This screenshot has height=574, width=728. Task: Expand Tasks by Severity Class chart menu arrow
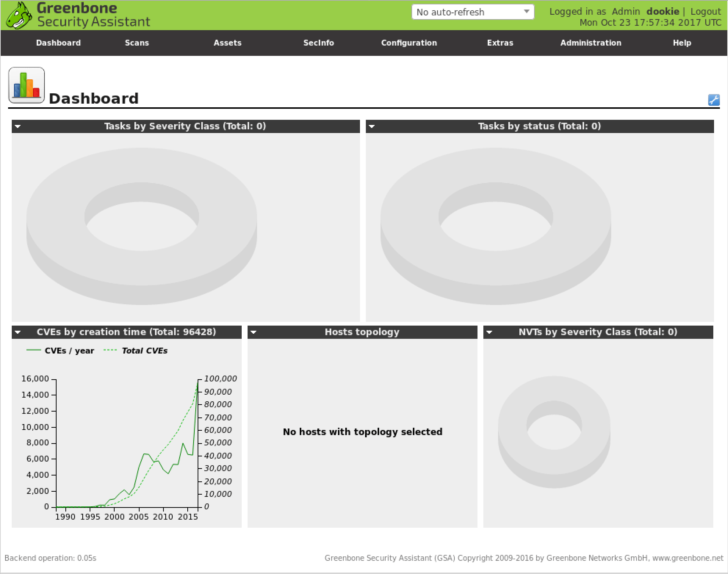point(18,126)
